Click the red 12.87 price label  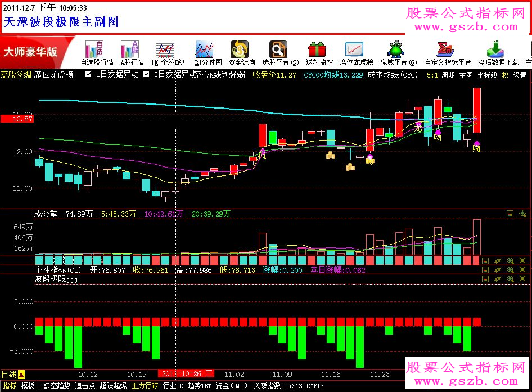pos(17,119)
